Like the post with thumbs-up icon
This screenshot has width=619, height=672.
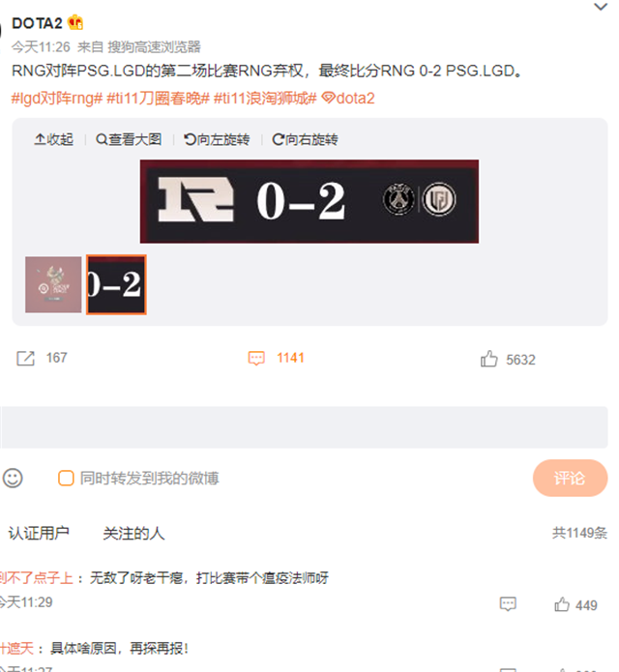488,359
